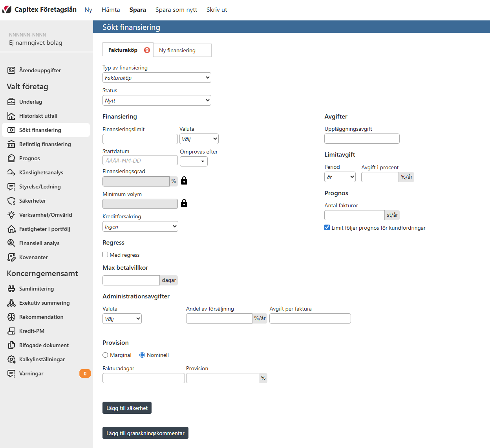Image resolution: width=490 pixels, height=448 pixels.
Task: Click the Kredit-PM icon
Action: coord(11,331)
